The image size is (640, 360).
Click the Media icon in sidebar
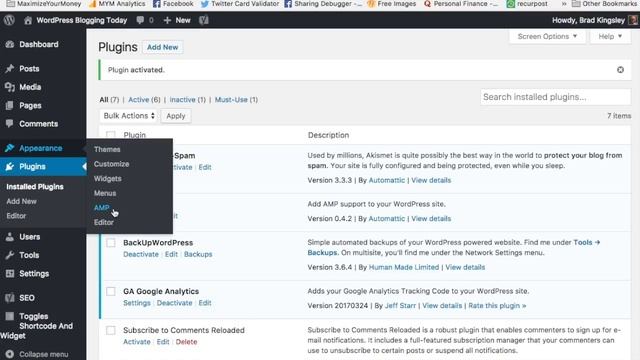(10, 87)
